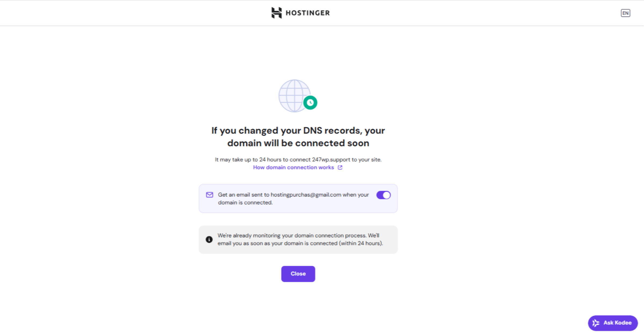Click the "domain is connected." line in email card
The width and height of the screenshot is (644, 334).
[x=245, y=203]
